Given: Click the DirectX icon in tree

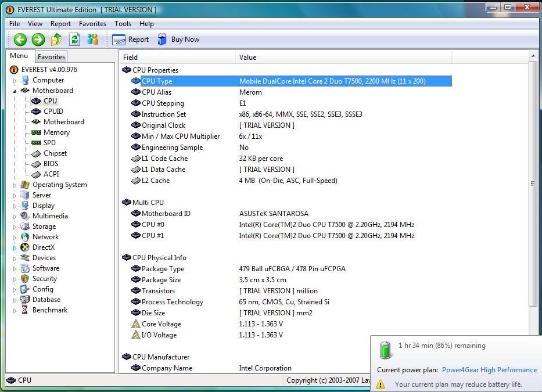Looking at the screenshot, I should coord(25,247).
